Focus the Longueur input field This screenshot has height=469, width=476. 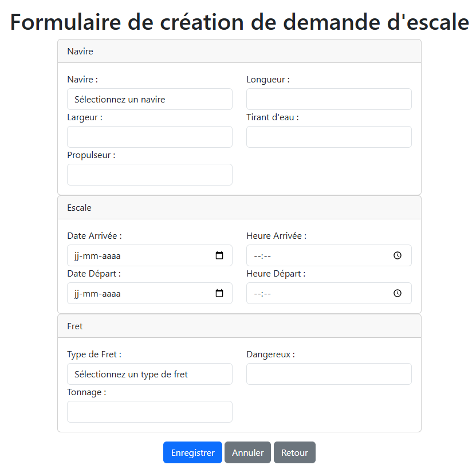[x=329, y=99]
